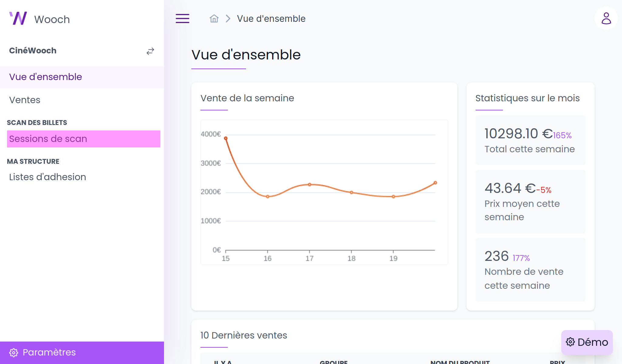Click SCAN DES BILLETS section label

pos(37,123)
